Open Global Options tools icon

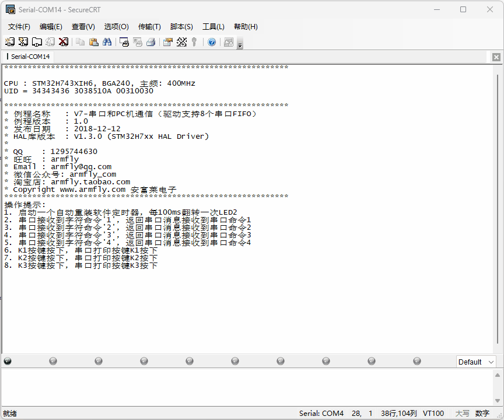pyautogui.click(x=181, y=42)
